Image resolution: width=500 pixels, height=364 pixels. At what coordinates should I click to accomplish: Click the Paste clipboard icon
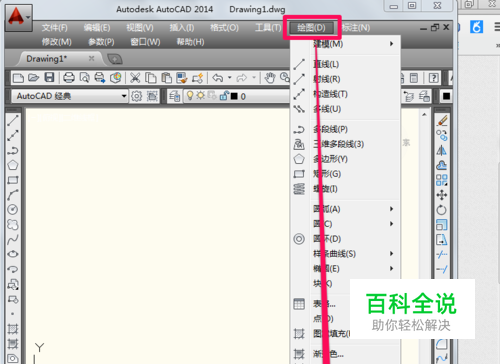point(166,78)
